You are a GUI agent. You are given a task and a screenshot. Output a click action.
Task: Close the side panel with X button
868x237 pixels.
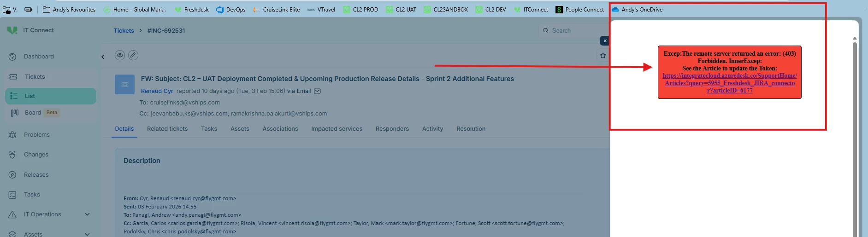(605, 41)
